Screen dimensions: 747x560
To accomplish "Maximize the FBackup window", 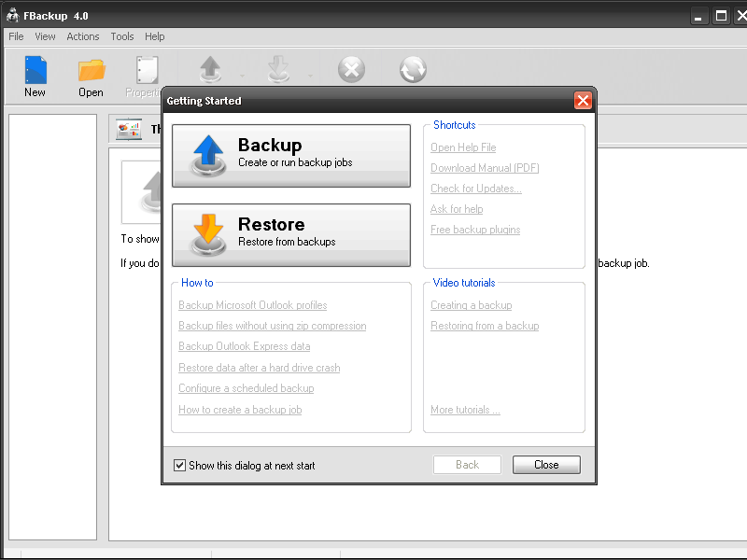I will [721, 16].
